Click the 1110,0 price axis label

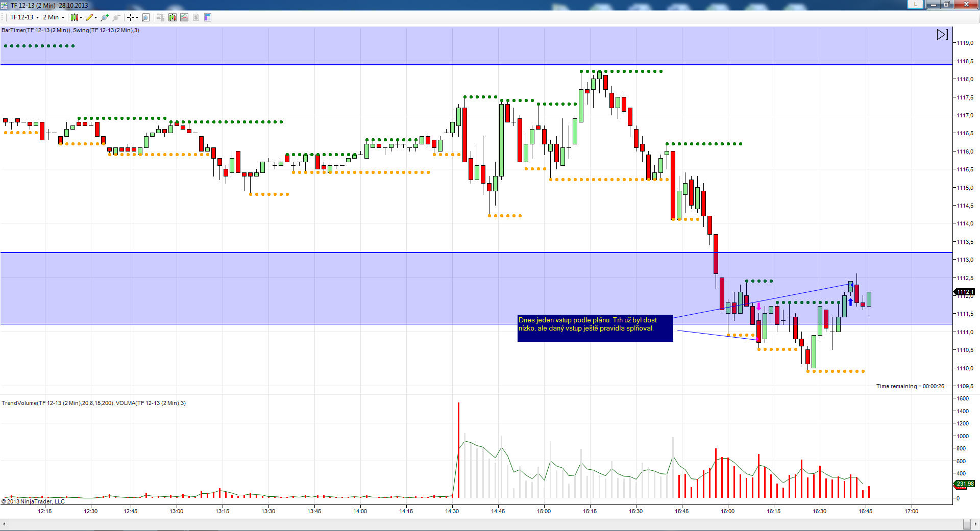965,368
